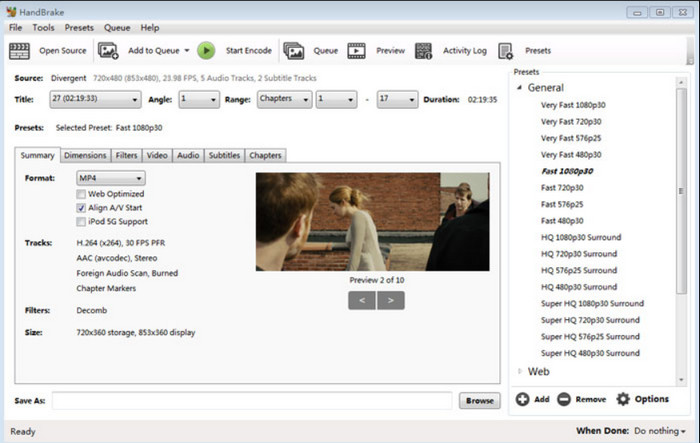Select the HQ 720p30 Surround preset

[579, 254]
